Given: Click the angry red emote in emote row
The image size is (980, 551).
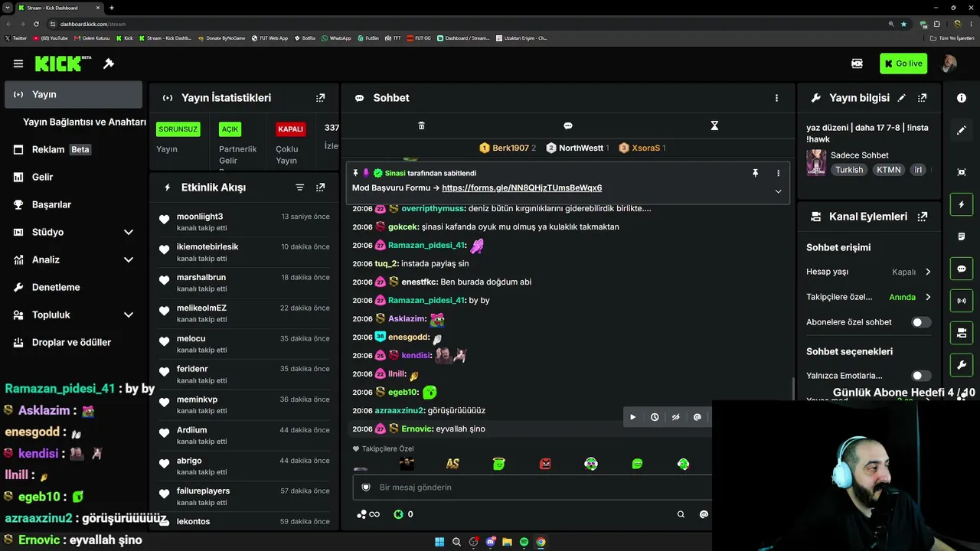Looking at the screenshot, I should [545, 464].
